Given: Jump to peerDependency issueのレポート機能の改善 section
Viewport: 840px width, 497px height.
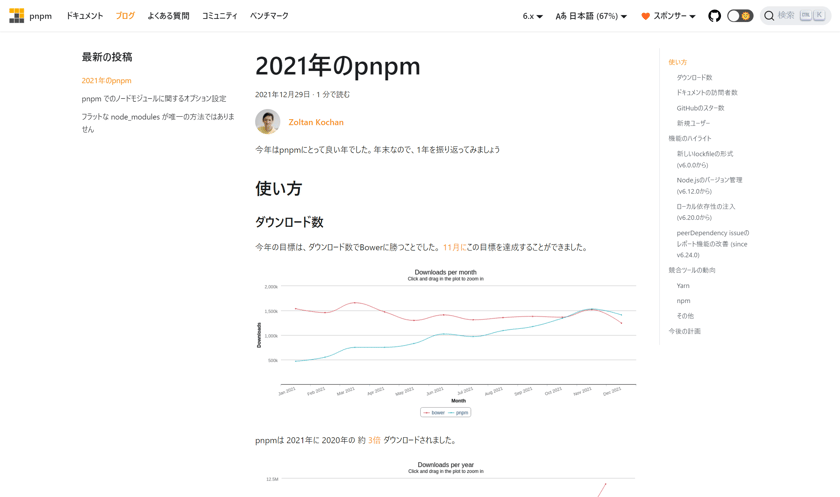Looking at the screenshot, I should pyautogui.click(x=713, y=244).
